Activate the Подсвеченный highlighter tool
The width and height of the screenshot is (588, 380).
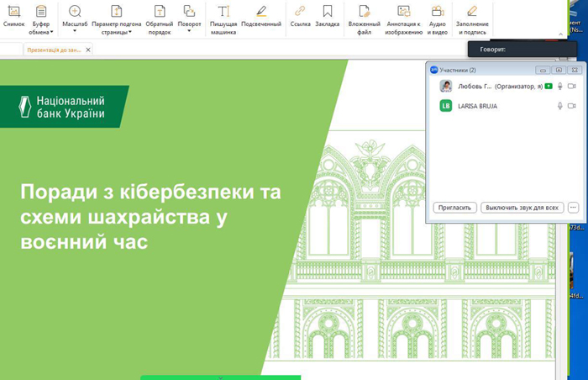(261, 16)
